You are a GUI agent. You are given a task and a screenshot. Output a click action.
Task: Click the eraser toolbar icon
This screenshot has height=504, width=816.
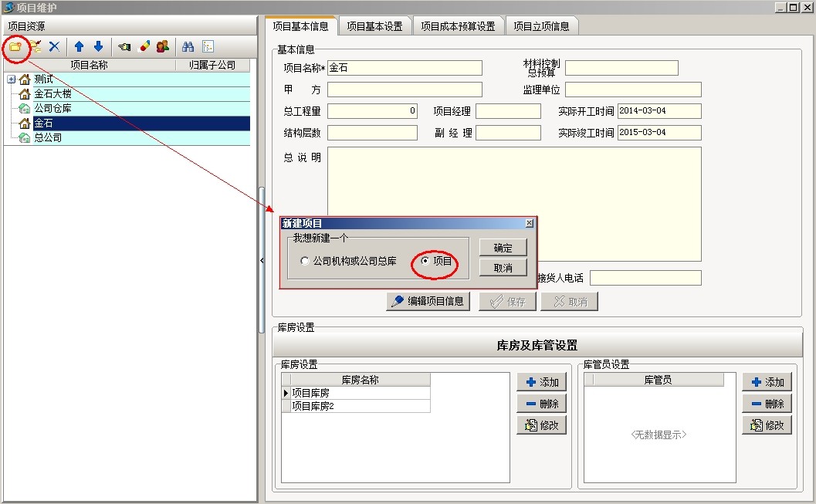point(144,46)
